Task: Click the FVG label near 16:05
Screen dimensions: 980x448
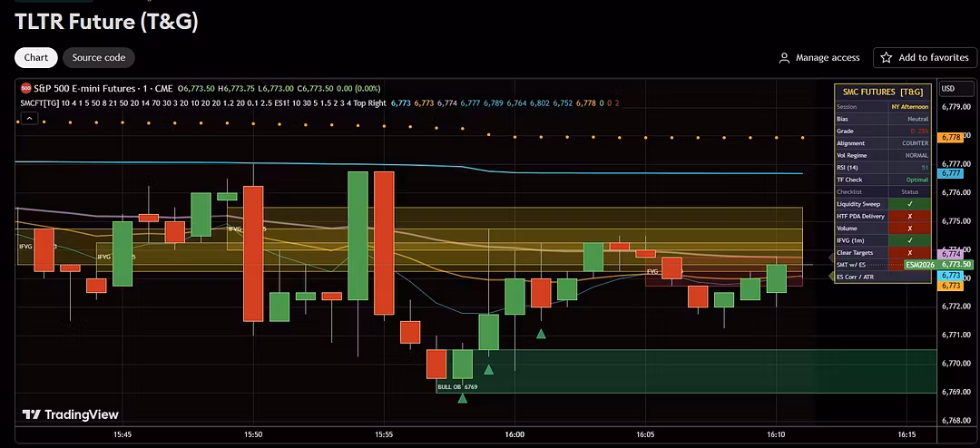Action: 652,272
